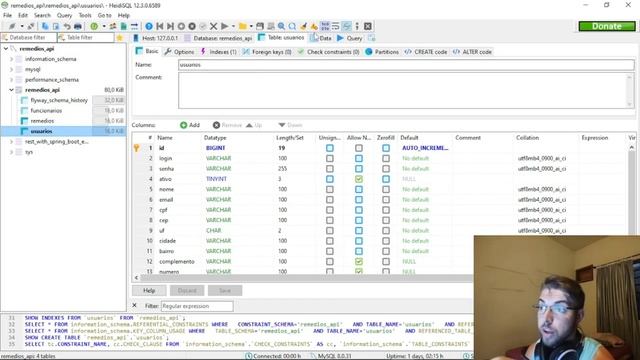640x360 pixels.
Task: Enable Allow NULL for email column
Action: [x=359, y=200]
